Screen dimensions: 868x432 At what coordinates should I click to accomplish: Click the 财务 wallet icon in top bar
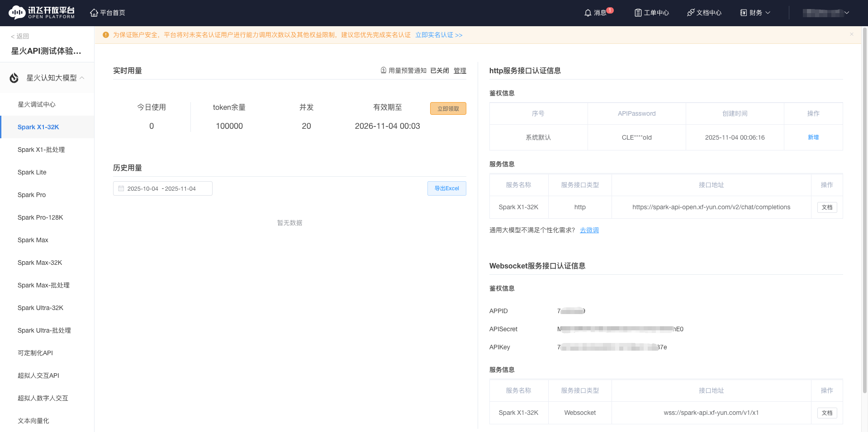(743, 12)
